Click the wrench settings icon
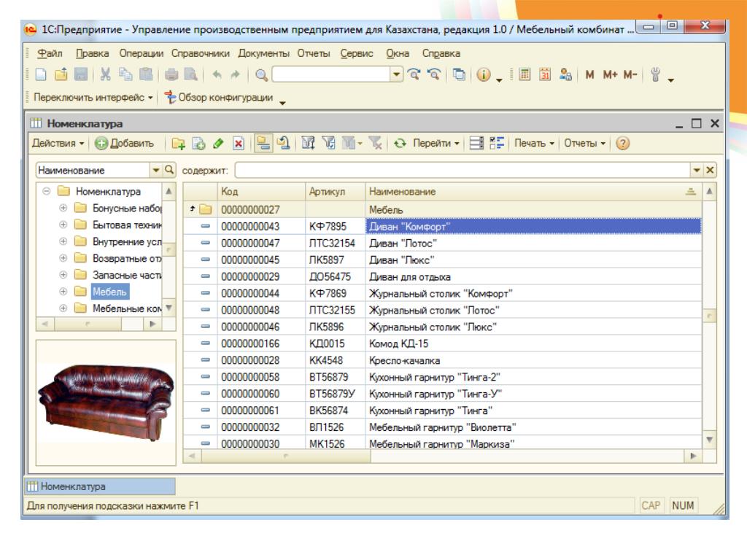Image resolution: width=747 pixels, height=560 pixels. click(656, 75)
